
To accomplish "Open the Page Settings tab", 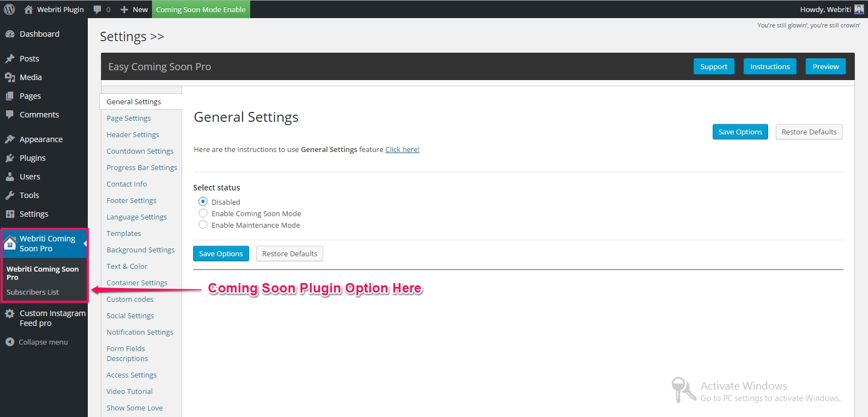I will point(128,118).
